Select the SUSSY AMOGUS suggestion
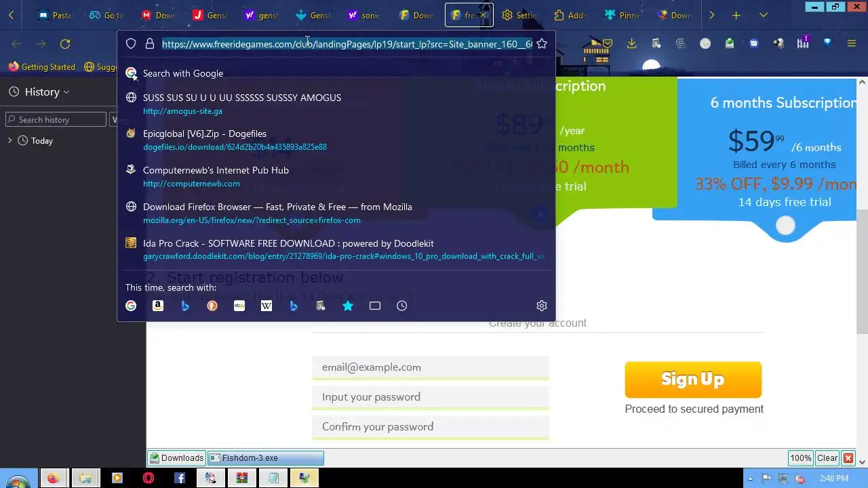The image size is (868, 488). pyautogui.click(x=336, y=104)
